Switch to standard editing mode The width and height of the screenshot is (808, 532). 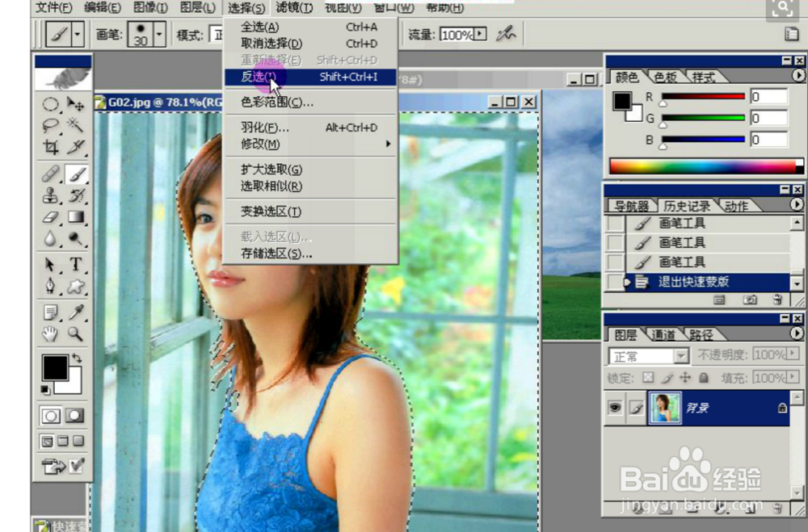click(50, 416)
